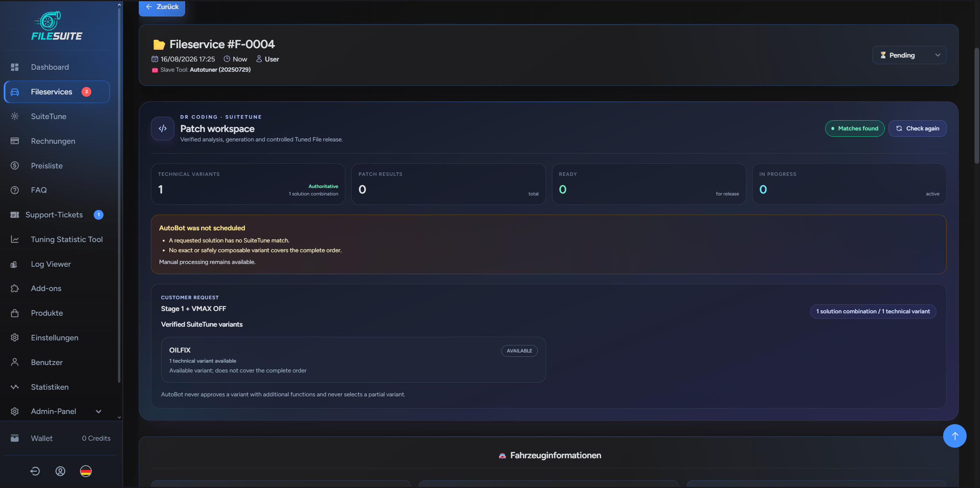Image resolution: width=980 pixels, height=488 pixels.
Task: Click the Check again button
Action: [917, 128]
